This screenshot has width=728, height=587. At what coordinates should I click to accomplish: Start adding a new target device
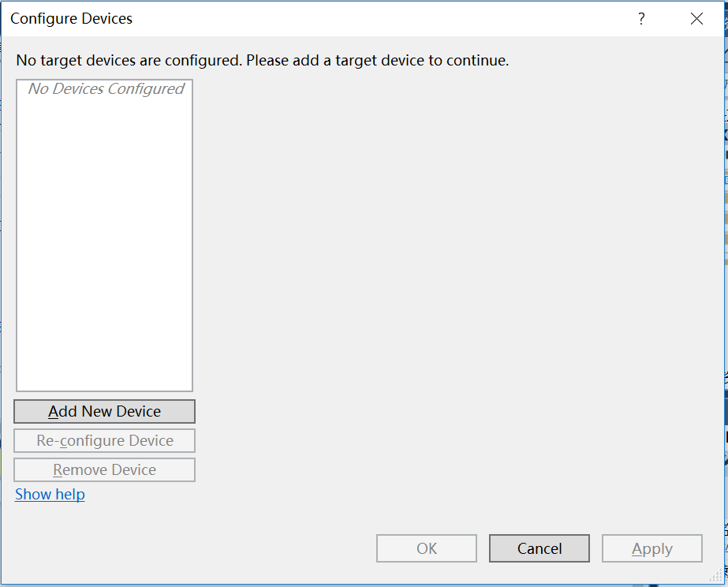104,412
